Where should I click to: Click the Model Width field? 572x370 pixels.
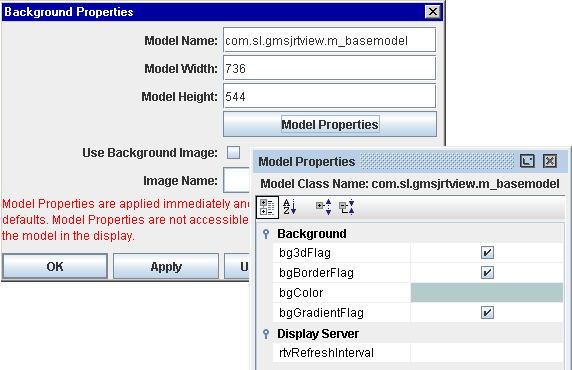[329, 68]
